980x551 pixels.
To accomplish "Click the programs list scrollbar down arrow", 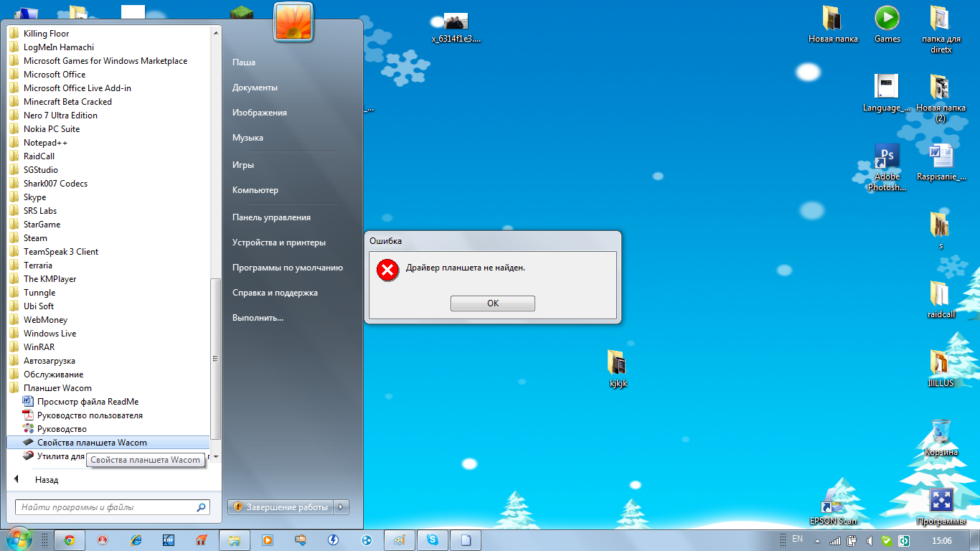I will (216, 456).
